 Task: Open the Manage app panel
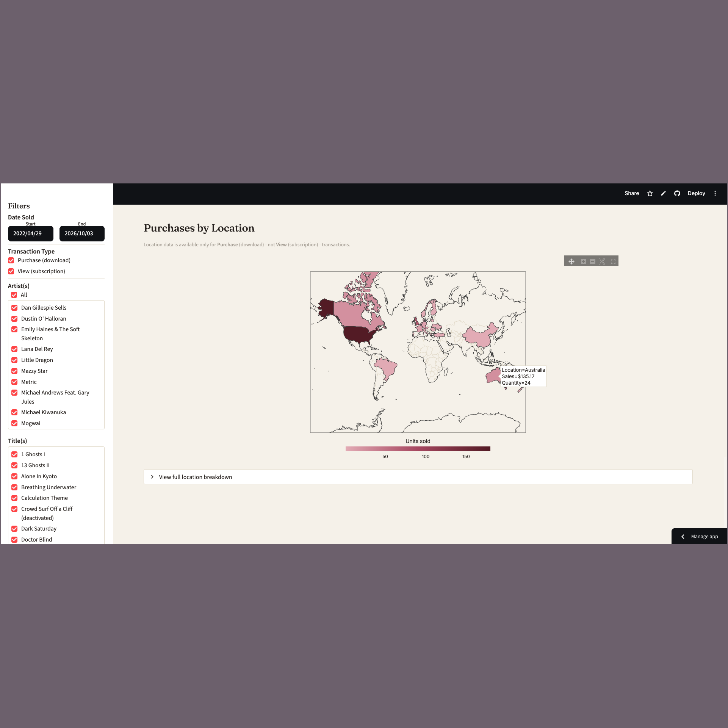[x=699, y=536]
